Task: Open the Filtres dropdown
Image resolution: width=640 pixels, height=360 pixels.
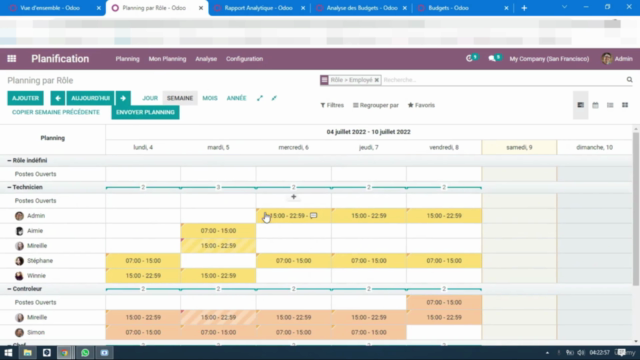Action: 332,105
